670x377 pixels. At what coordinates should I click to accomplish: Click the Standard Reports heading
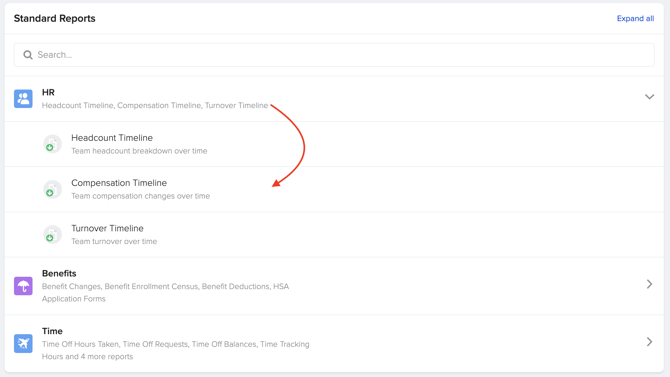pos(54,18)
